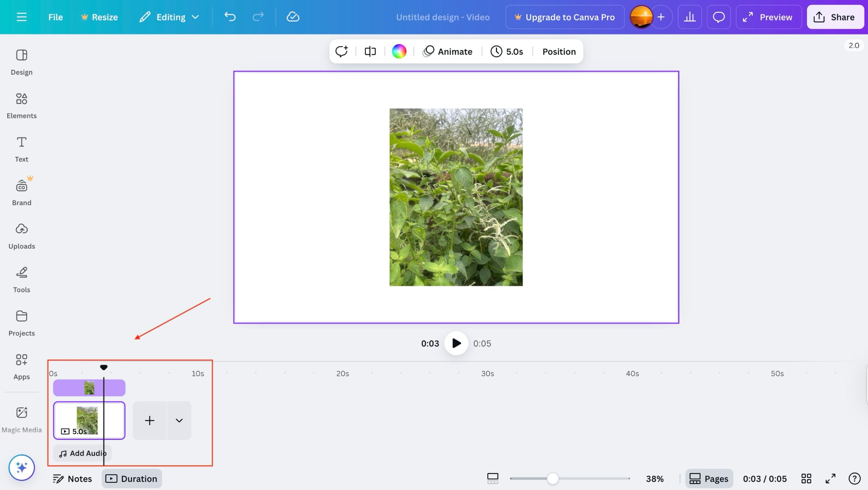Toggle the Duration timeline view
The width and height of the screenshot is (868, 490).
(132, 479)
